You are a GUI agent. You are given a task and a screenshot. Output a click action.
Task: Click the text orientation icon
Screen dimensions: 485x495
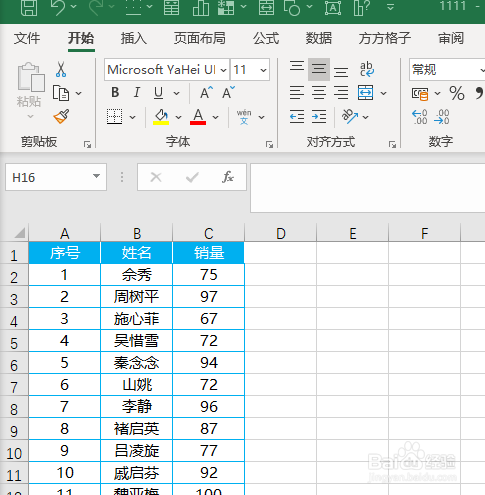(349, 117)
